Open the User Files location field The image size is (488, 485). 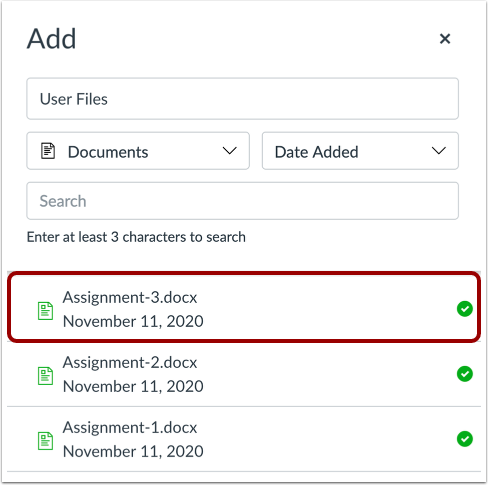242,99
